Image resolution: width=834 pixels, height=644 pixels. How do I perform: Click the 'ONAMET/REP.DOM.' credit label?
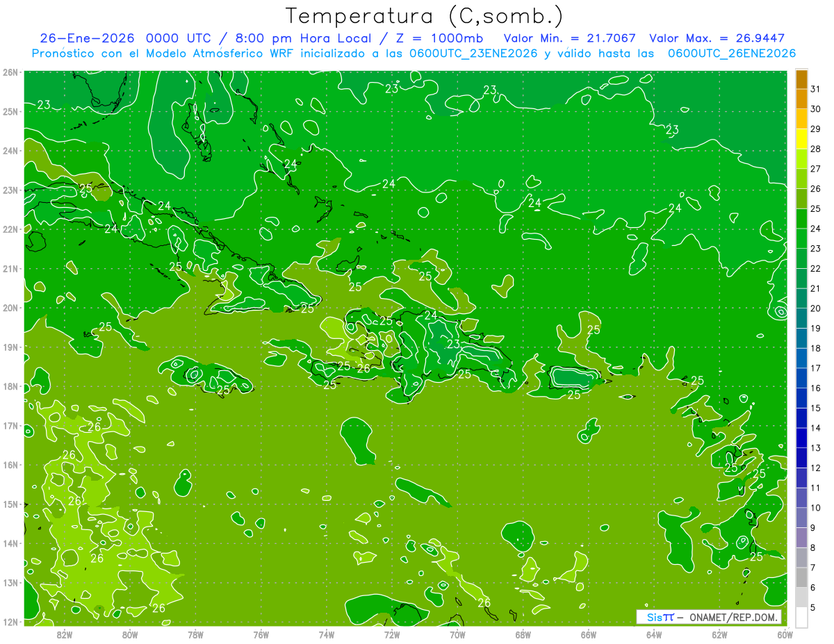click(735, 617)
